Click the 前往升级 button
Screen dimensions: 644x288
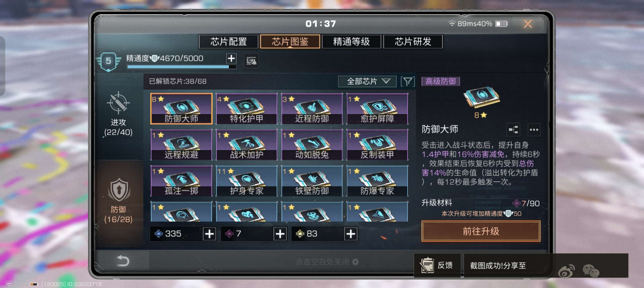tap(480, 231)
